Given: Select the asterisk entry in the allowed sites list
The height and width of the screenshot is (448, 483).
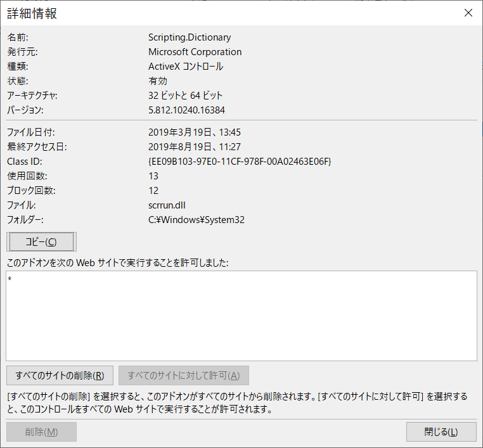Looking at the screenshot, I should 10,279.
